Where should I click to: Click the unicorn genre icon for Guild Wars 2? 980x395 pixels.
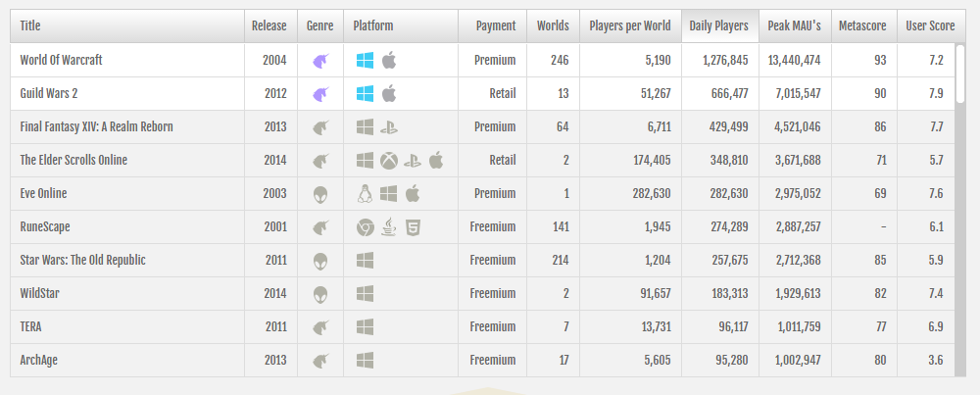pyautogui.click(x=320, y=94)
